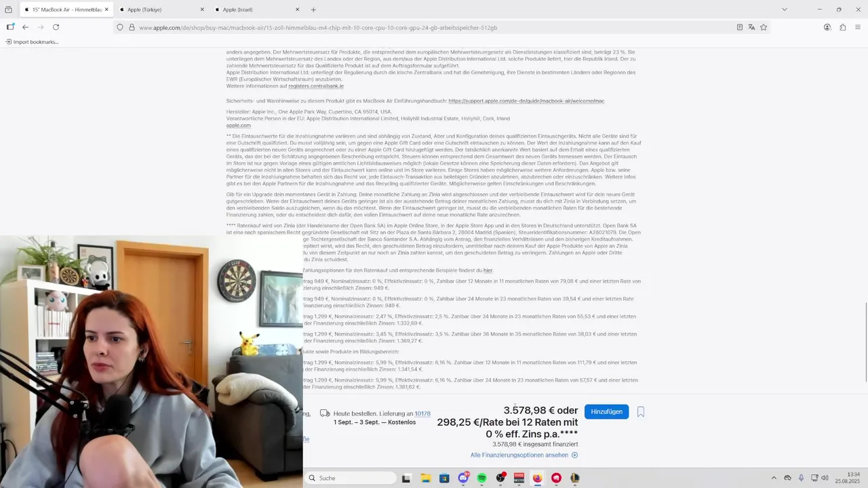Click the Firefox taskbar icon
868x488 pixels.
pos(538,478)
